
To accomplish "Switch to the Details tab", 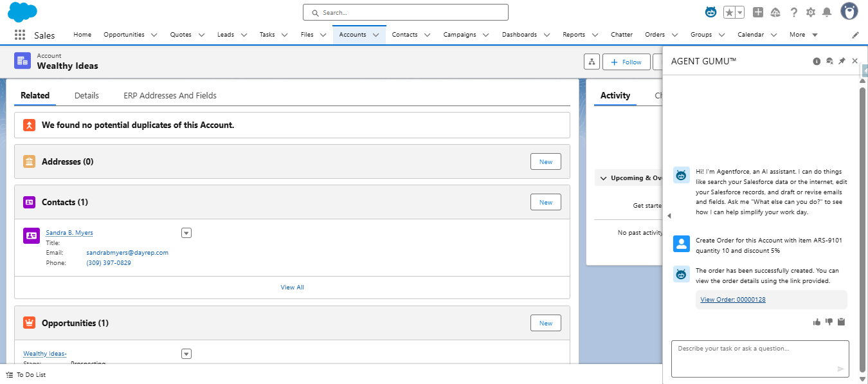I will point(87,95).
